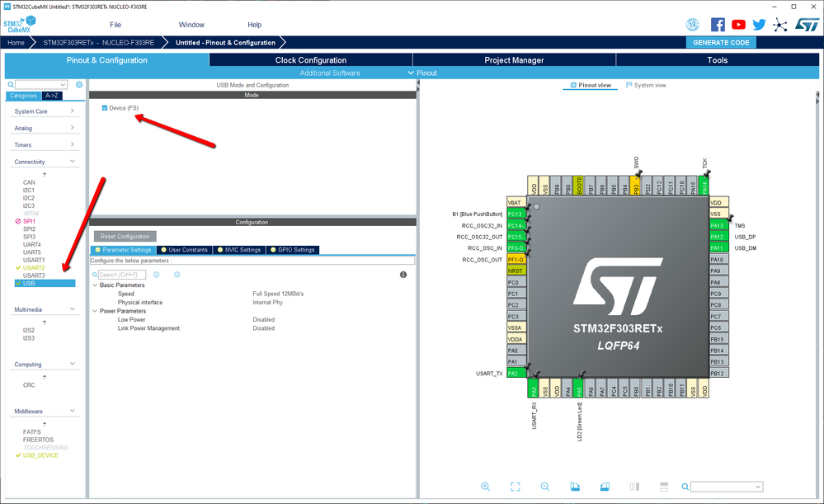The width and height of the screenshot is (824, 504).
Task: Open the Help menu
Action: coord(254,25)
